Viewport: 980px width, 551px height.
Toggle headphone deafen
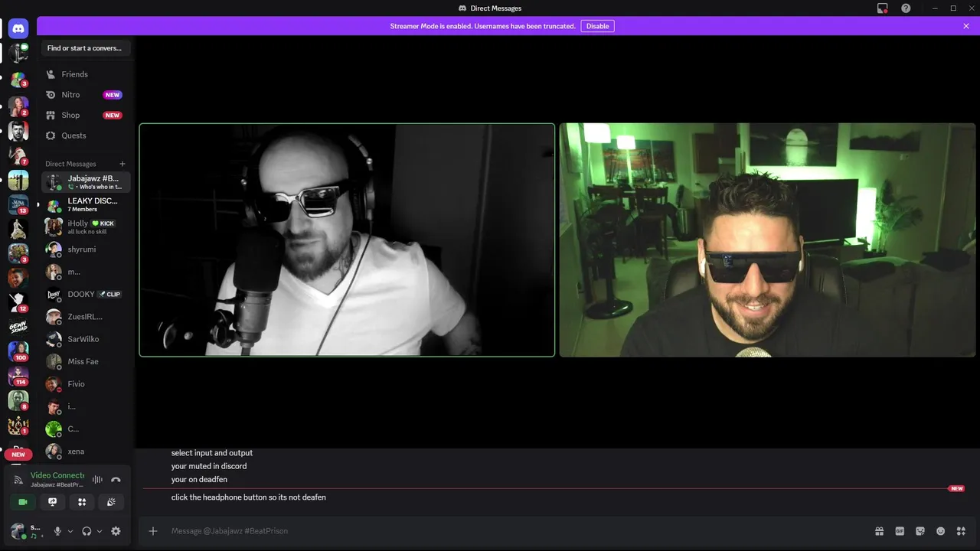click(87, 531)
